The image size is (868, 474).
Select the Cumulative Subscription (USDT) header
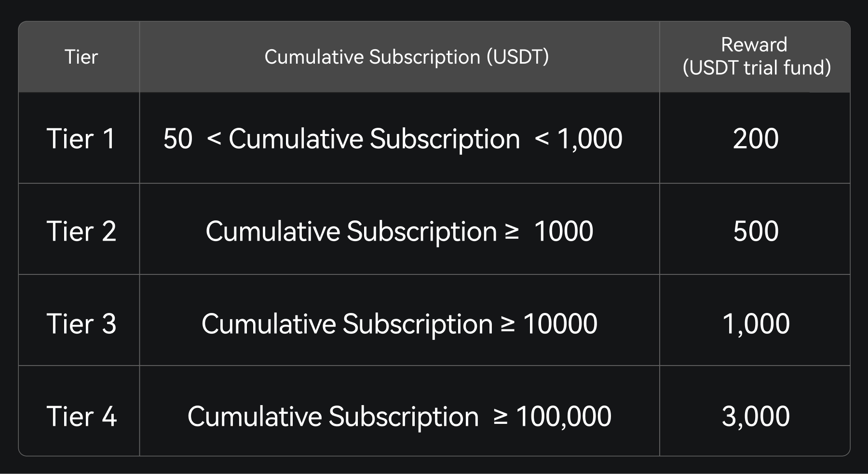click(407, 57)
